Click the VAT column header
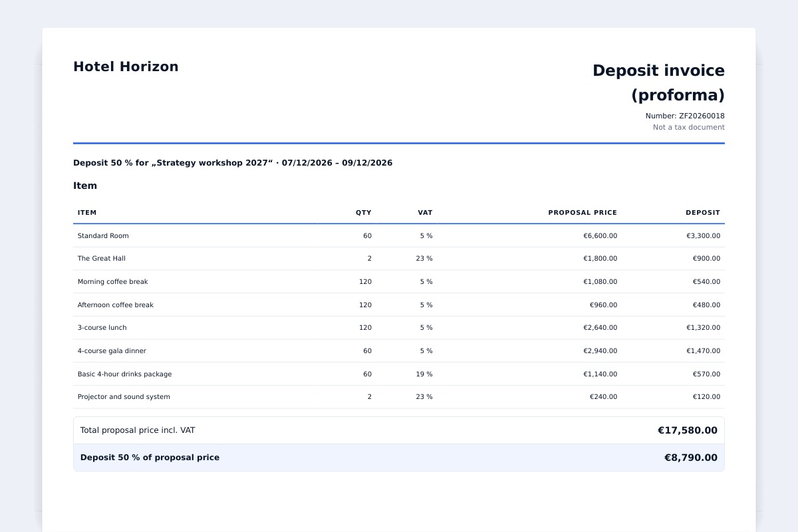 click(x=425, y=213)
